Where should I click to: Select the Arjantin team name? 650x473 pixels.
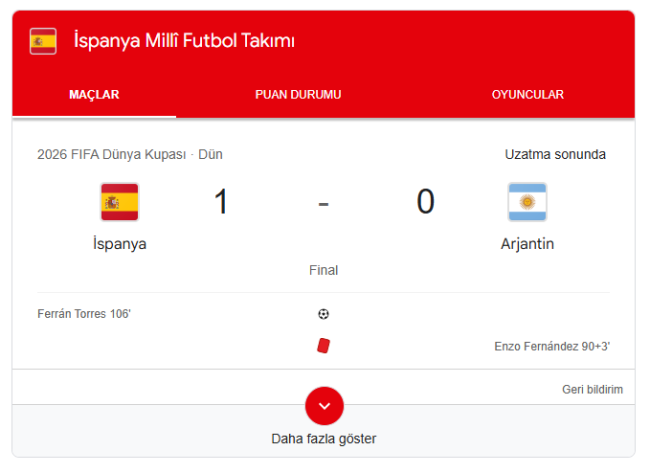click(527, 244)
